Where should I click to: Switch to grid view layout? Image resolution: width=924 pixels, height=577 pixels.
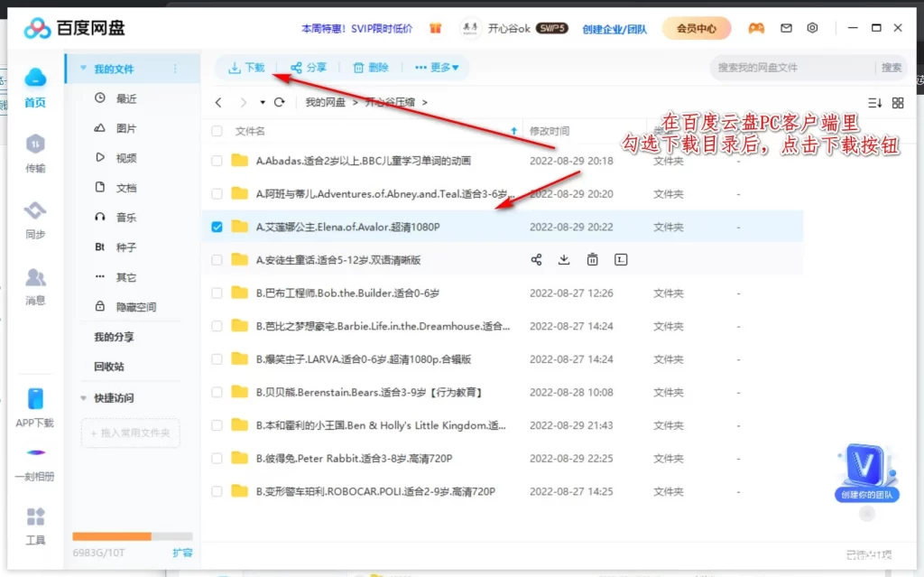coord(898,103)
